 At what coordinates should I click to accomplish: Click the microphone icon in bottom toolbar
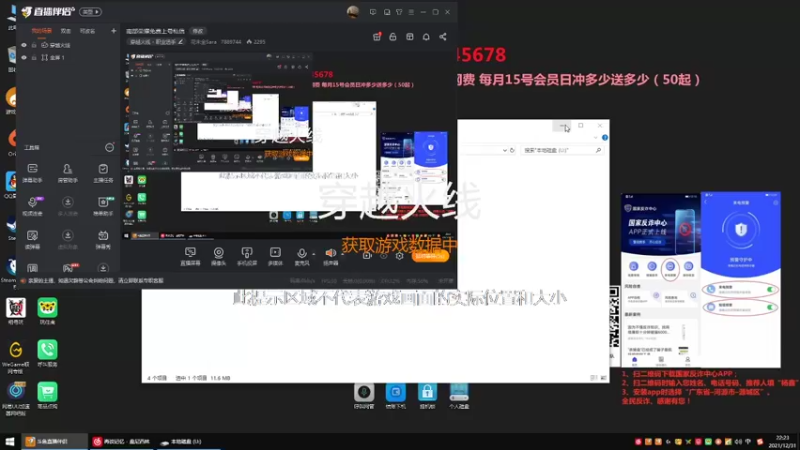click(302, 254)
